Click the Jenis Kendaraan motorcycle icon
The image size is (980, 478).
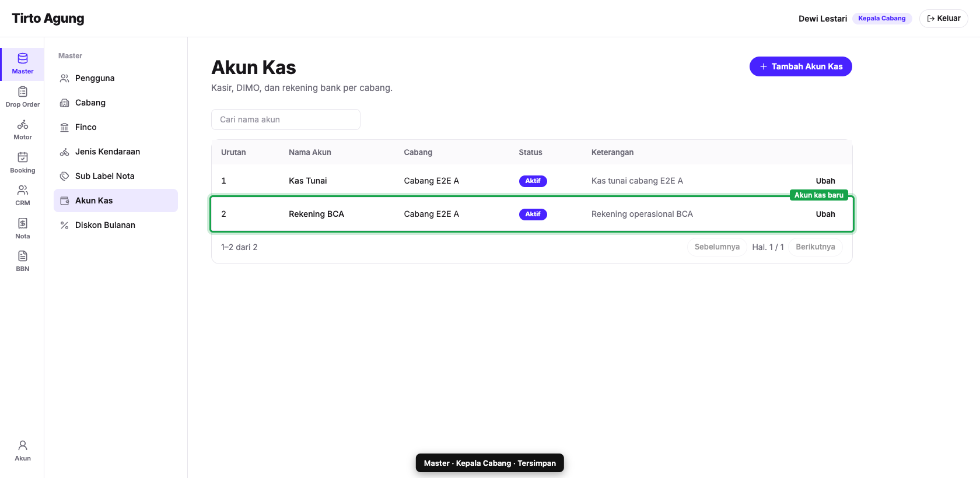pyautogui.click(x=65, y=152)
